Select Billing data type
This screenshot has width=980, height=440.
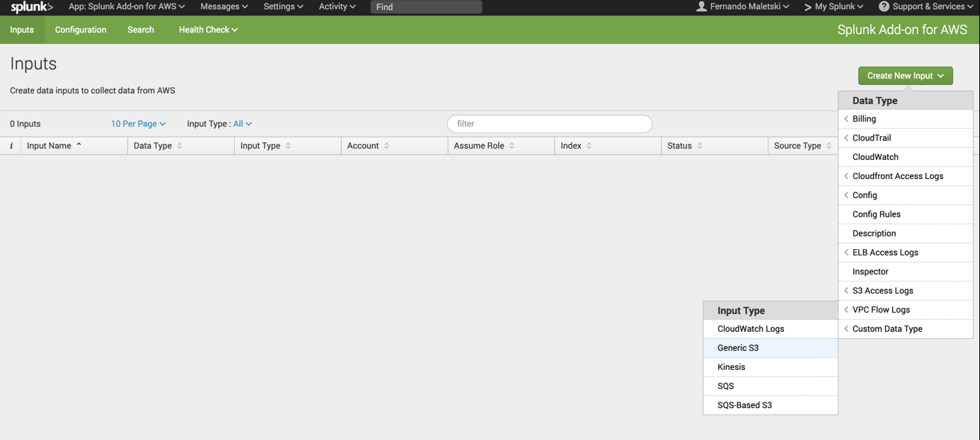point(906,119)
